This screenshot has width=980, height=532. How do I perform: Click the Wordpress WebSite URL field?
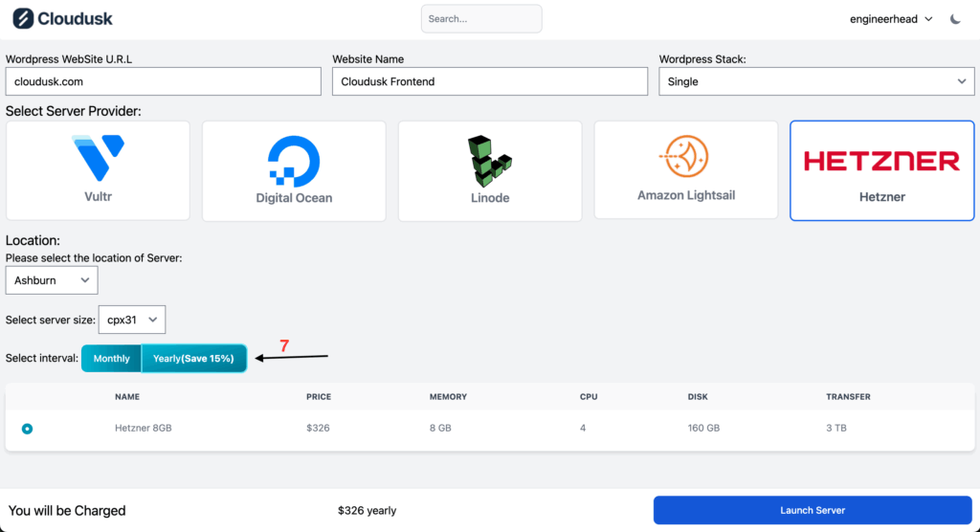163,81
